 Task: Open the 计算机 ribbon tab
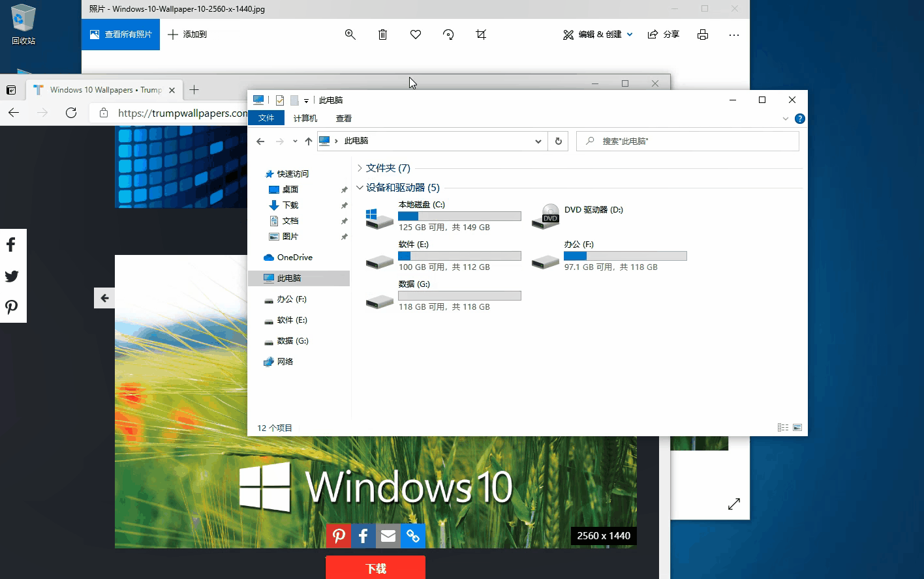(x=305, y=118)
